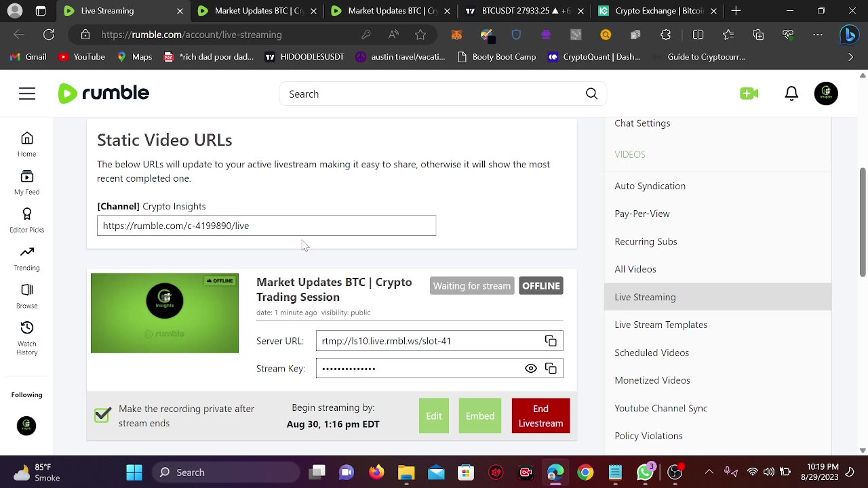Close the Live Streaming tab

[180, 11]
